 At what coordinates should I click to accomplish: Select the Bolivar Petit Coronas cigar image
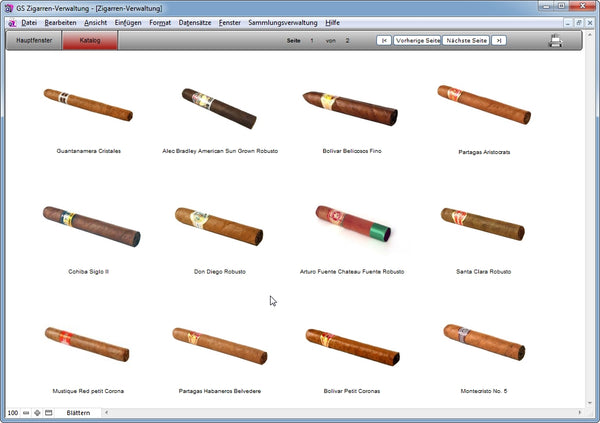point(353,347)
